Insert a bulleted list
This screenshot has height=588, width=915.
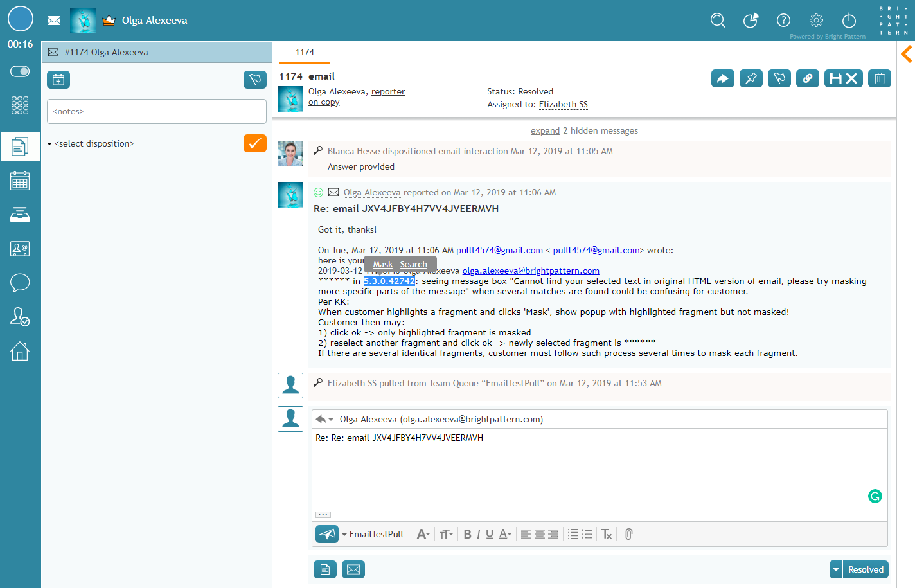[x=573, y=534]
